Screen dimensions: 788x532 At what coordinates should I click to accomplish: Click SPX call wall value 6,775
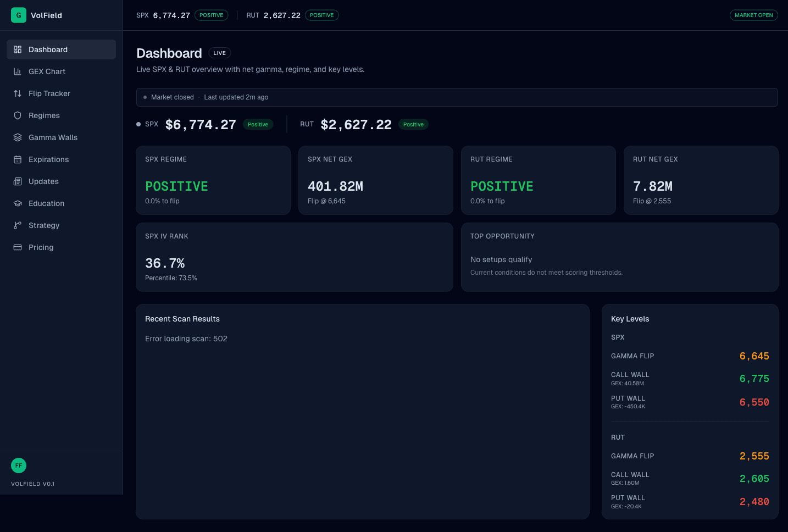point(754,379)
